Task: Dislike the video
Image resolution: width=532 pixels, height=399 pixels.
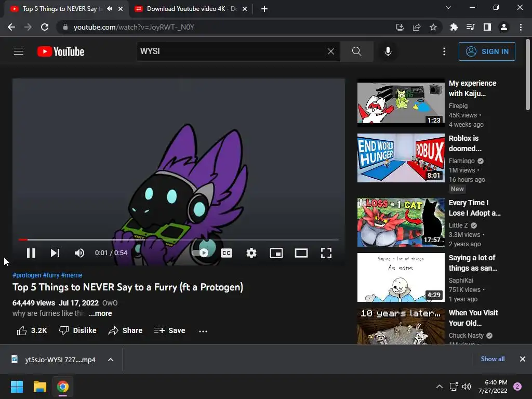Action: coord(78,330)
